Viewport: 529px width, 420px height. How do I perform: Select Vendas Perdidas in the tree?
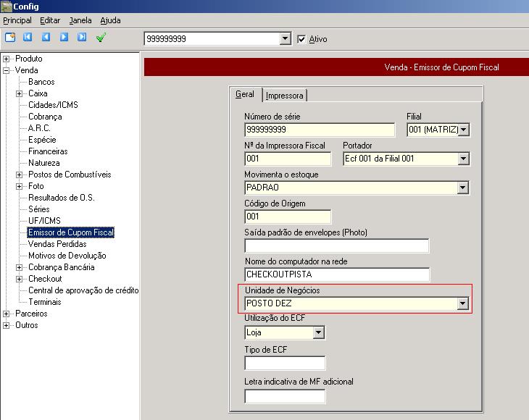pyautogui.click(x=57, y=244)
